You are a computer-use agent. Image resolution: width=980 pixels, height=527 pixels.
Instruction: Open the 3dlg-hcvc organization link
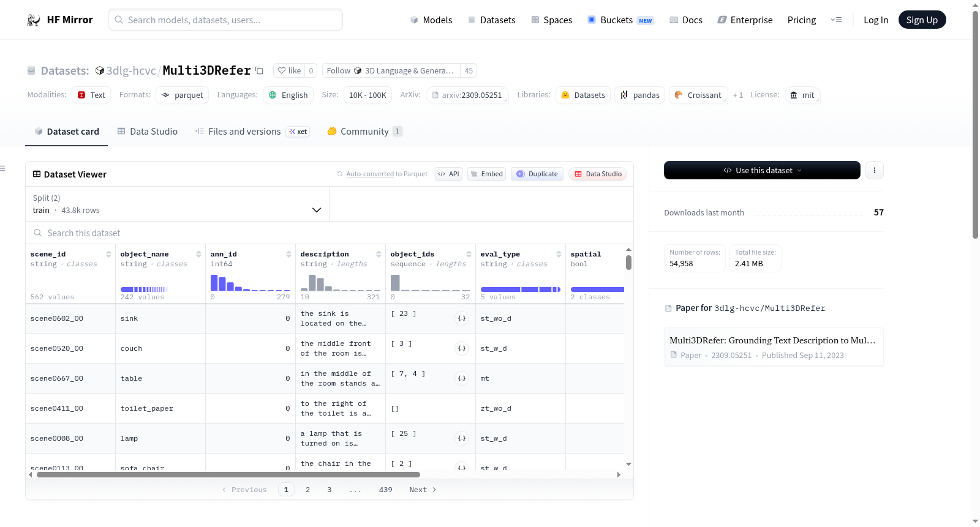pos(131,71)
